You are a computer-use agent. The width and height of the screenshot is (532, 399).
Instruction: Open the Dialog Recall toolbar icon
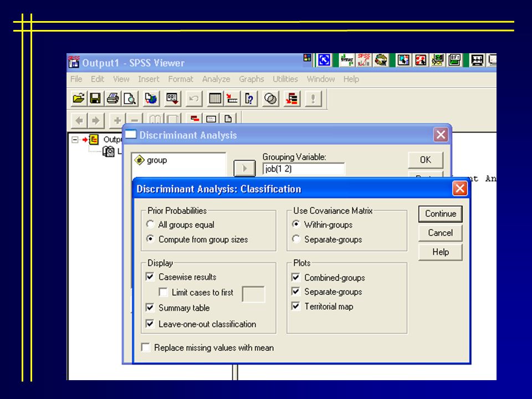[x=172, y=99]
